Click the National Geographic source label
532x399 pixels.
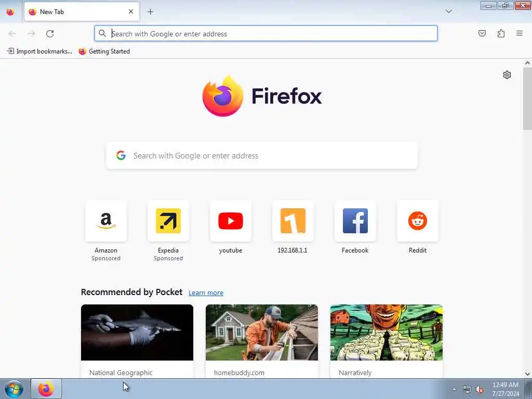121,373
